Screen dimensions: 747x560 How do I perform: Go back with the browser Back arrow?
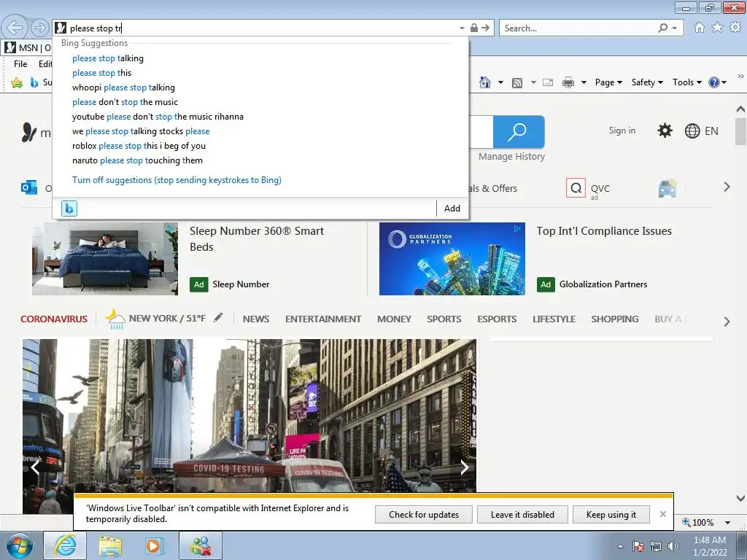point(15,28)
